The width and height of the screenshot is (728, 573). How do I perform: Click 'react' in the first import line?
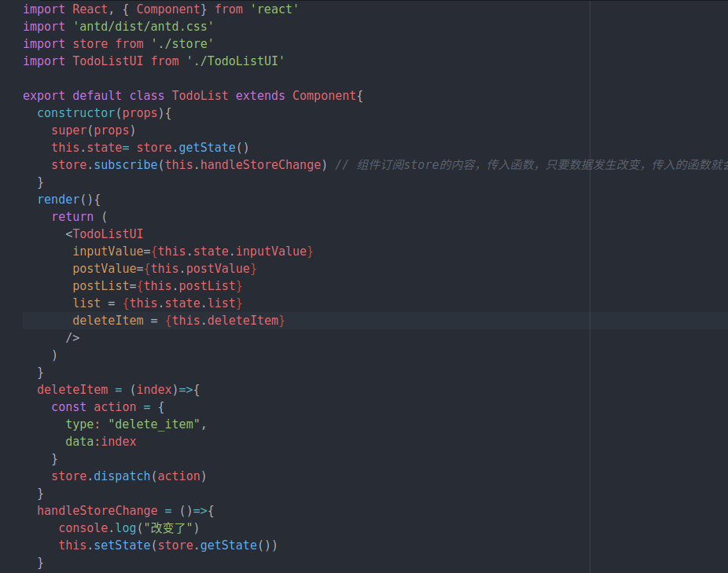(x=274, y=9)
